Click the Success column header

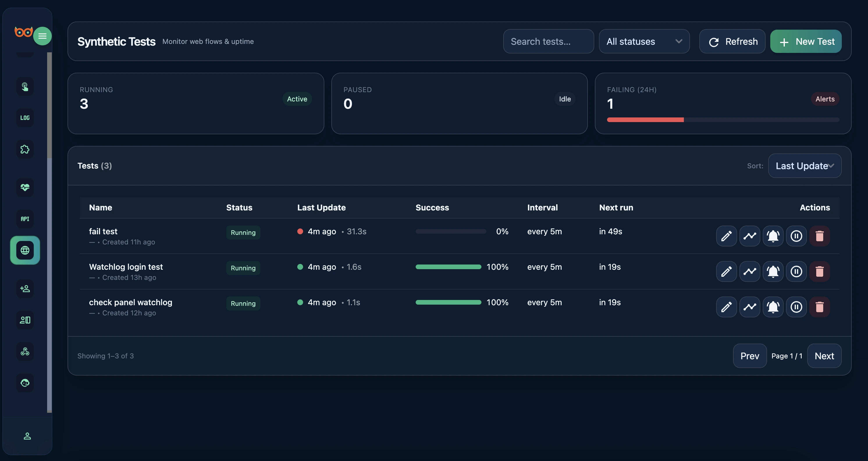click(432, 208)
